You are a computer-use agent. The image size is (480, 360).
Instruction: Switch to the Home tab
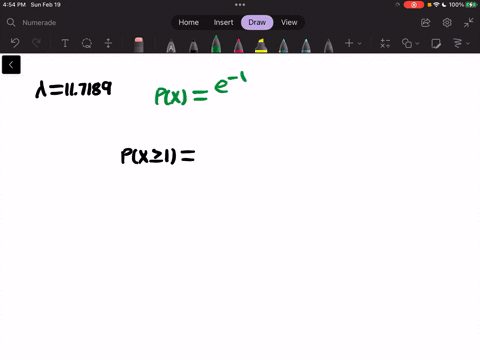pyautogui.click(x=188, y=22)
